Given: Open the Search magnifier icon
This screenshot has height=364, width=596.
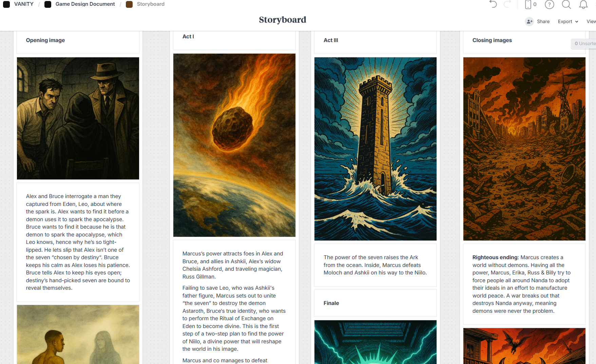Looking at the screenshot, I should 566,4.
